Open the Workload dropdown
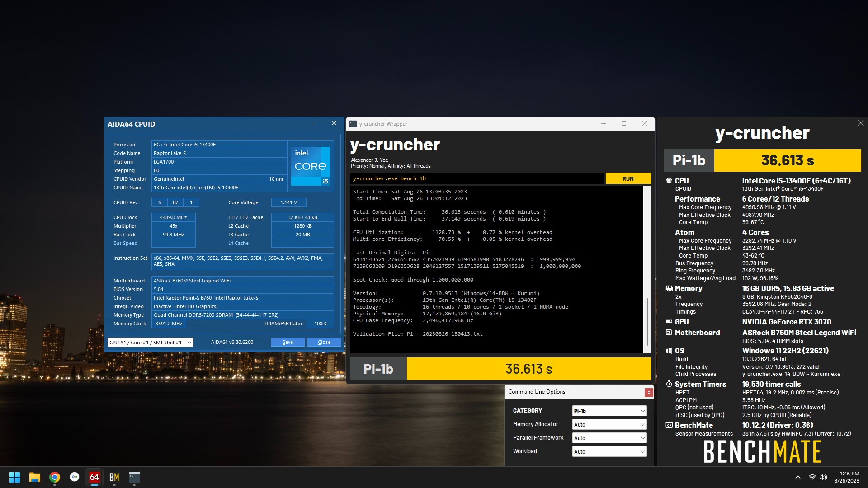 [x=609, y=451]
